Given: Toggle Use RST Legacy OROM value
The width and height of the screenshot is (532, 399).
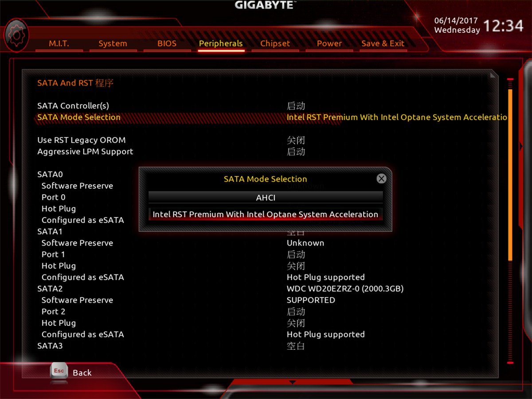Looking at the screenshot, I should [x=296, y=140].
